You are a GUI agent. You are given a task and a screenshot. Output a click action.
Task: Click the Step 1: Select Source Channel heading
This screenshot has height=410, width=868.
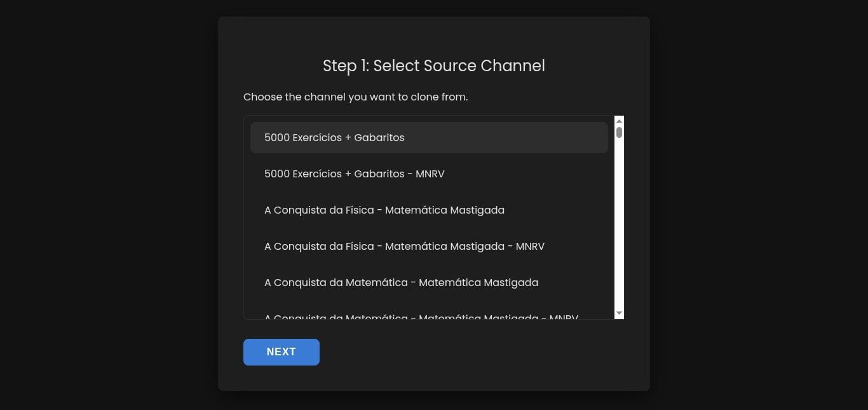pos(433,66)
